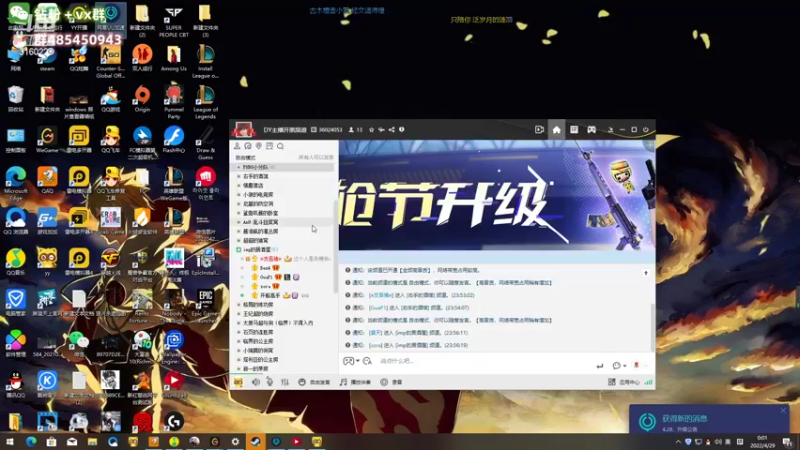Click the yellow emoji icon at bottom-left of YY
The height and width of the screenshot is (450, 800).
pyautogui.click(x=238, y=382)
